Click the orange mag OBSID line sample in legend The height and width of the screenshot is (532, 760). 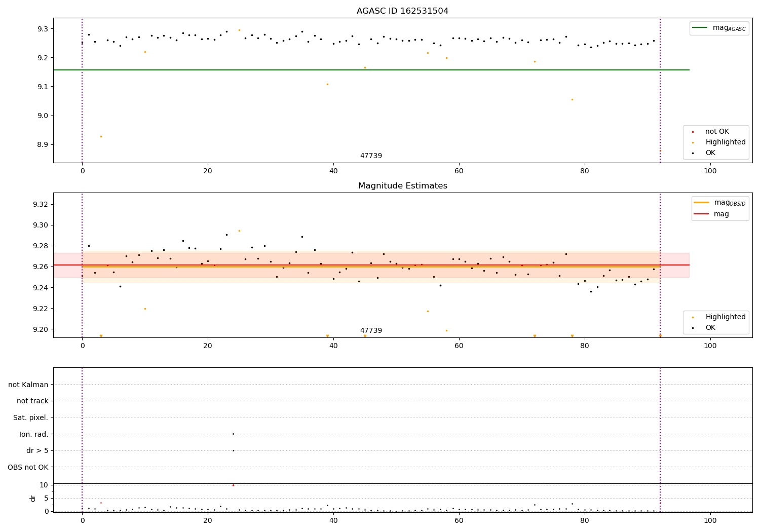click(x=701, y=203)
